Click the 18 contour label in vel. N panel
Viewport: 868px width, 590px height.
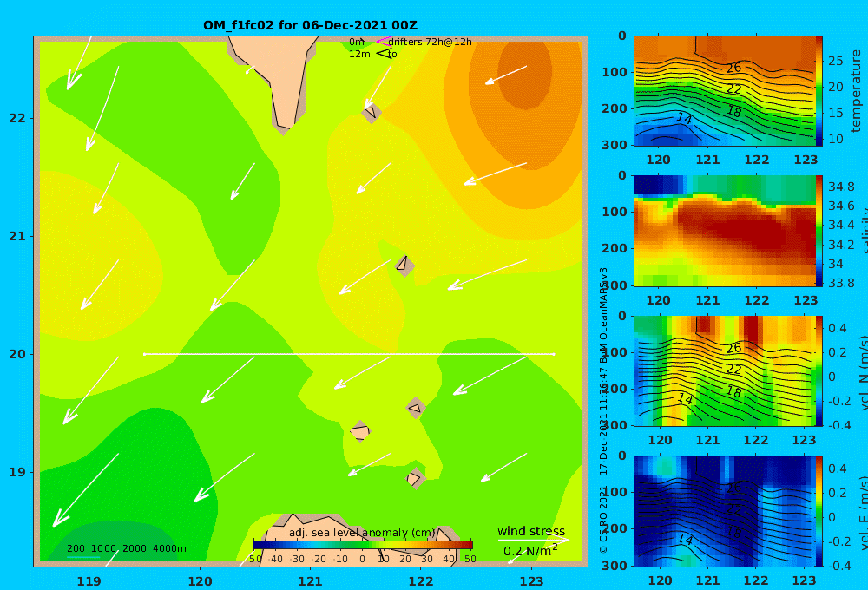(733, 392)
